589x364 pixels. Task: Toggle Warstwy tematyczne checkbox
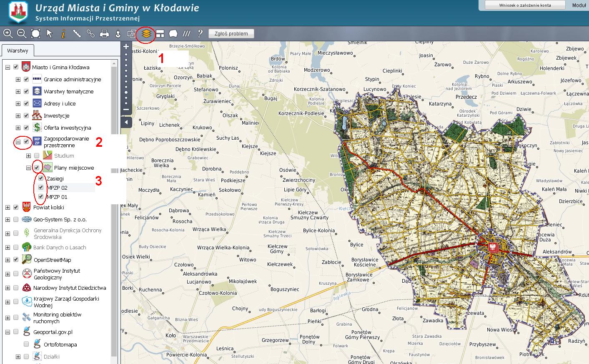[x=26, y=91]
